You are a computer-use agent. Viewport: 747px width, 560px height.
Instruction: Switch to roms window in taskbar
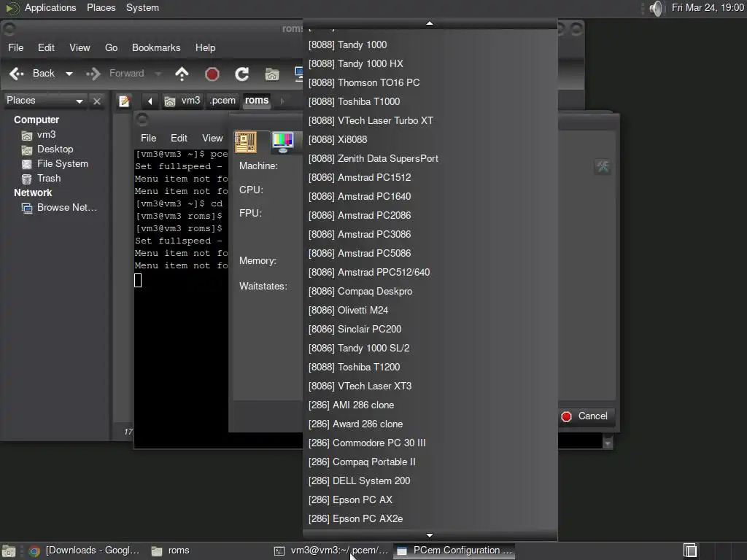click(171, 551)
